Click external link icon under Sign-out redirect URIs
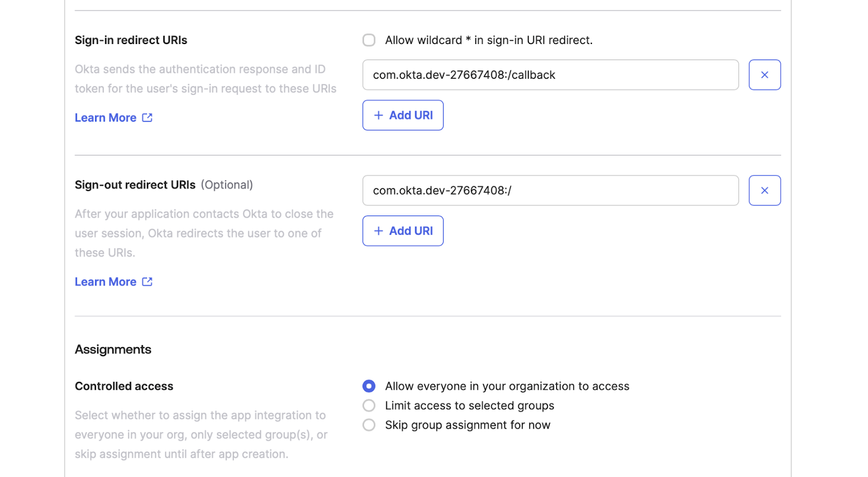The image size is (868, 477). (x=147, y=282)
